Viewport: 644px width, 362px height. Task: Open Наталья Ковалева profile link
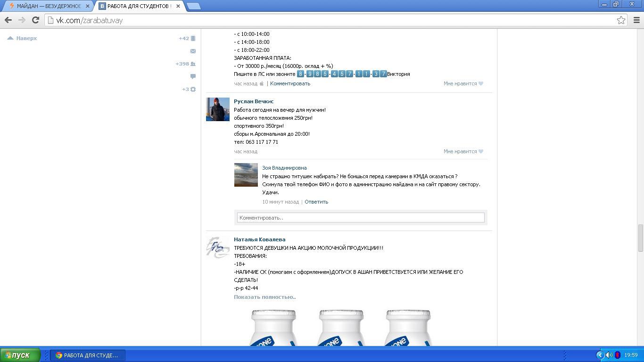pyautogui.click(x=259, y=239)
